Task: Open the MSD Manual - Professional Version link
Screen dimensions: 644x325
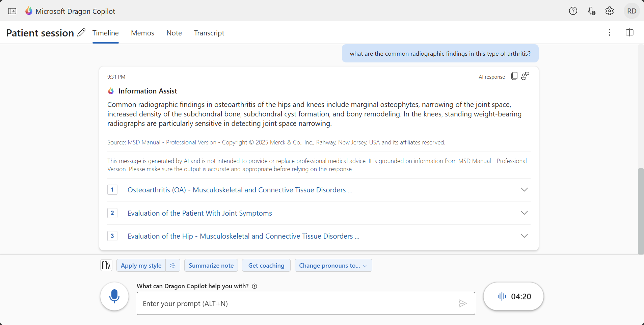Action: pyautogui.click(x=172, y=142)
